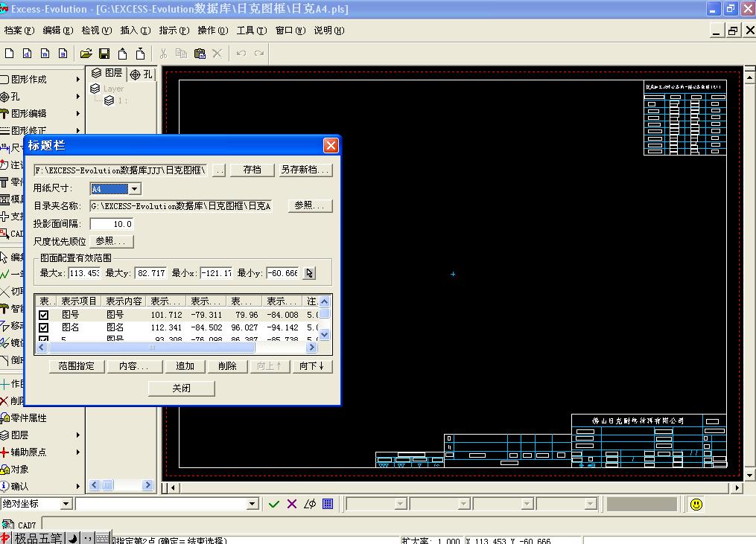Click the third new document icon
The width and height of the screenshot is (756, 544).
45,54
